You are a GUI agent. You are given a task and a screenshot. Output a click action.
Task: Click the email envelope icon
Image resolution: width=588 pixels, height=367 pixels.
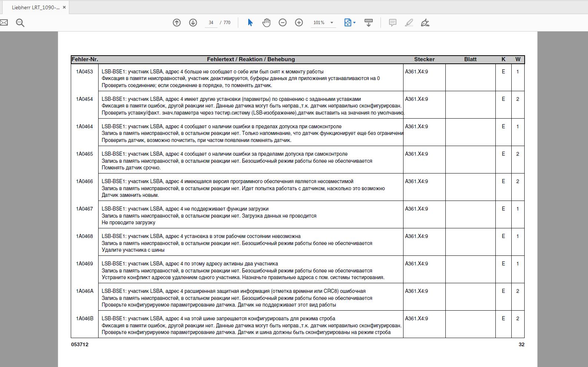point(3,23)
